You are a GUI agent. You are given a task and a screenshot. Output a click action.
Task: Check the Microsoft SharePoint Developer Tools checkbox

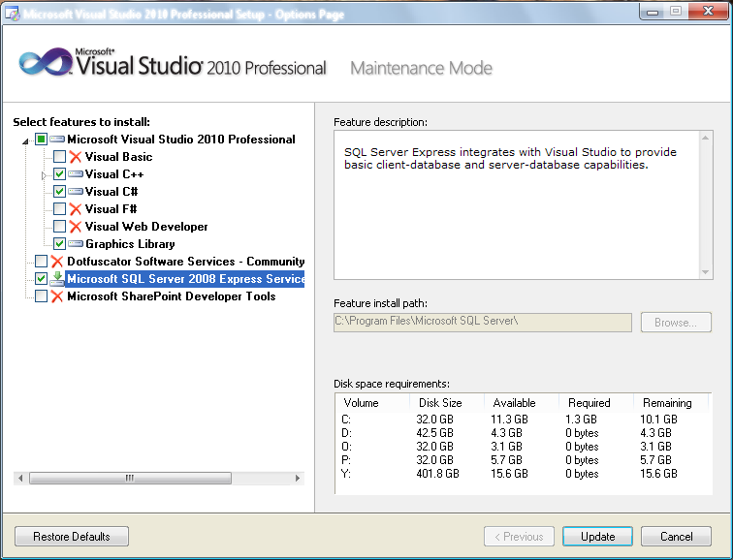[x=41, y=296]
